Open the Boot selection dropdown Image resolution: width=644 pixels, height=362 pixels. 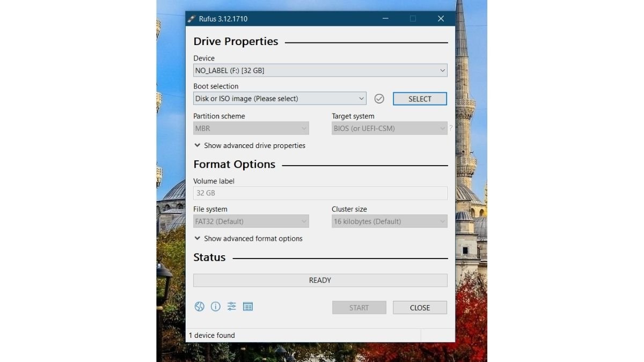[x=280, y=99]
